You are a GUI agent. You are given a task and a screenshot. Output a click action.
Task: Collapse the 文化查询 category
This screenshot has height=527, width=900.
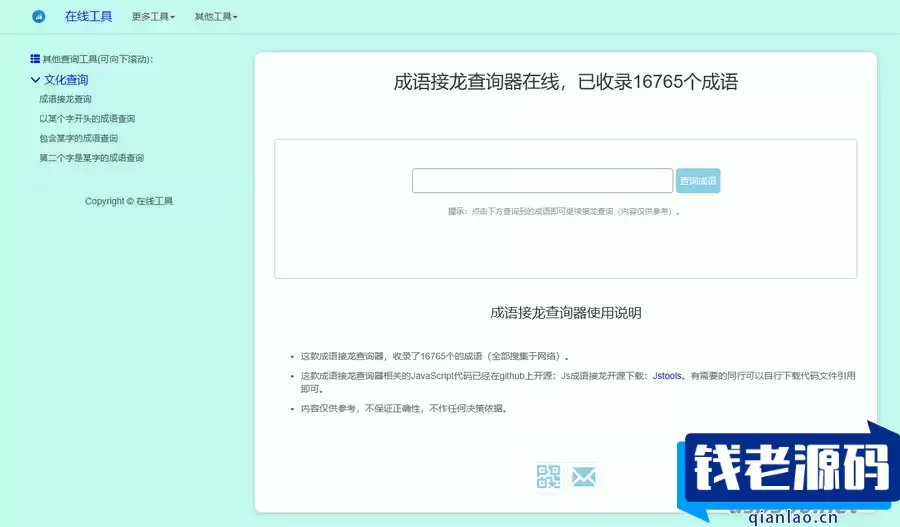click(x=60, y=80)
